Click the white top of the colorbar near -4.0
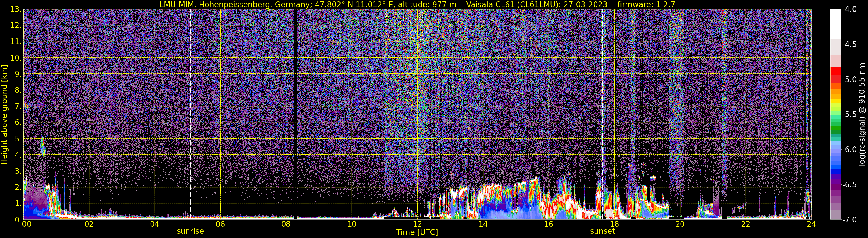868x238 pixels. (x=836, y=24)
